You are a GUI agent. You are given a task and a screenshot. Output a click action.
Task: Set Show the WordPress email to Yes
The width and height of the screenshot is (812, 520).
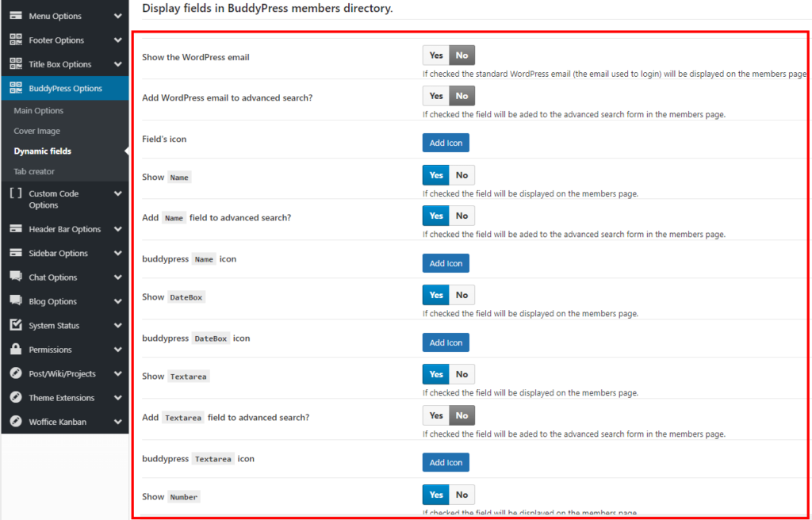tap(436, 55)
